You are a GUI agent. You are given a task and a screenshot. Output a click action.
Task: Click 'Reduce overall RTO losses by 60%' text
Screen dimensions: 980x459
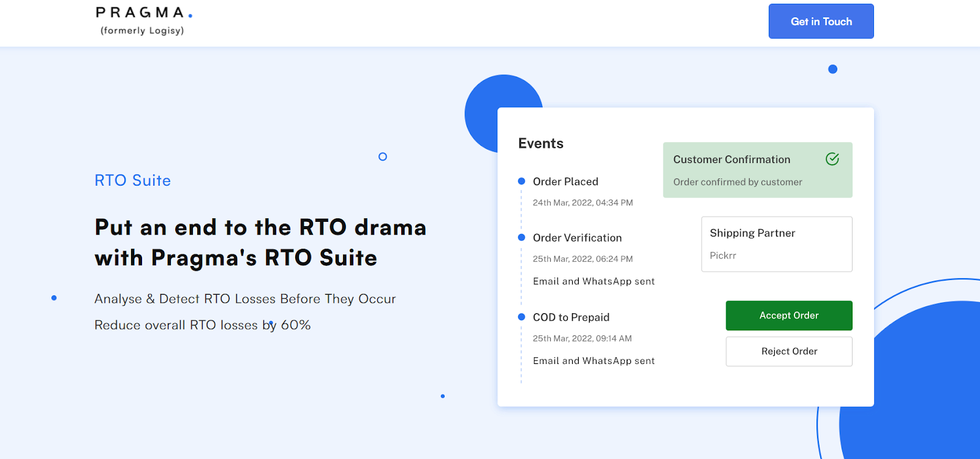(202, 325)
